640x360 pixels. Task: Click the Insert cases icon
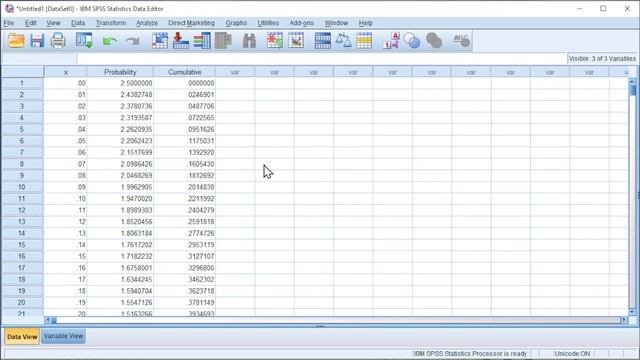[x=275, y=41]
